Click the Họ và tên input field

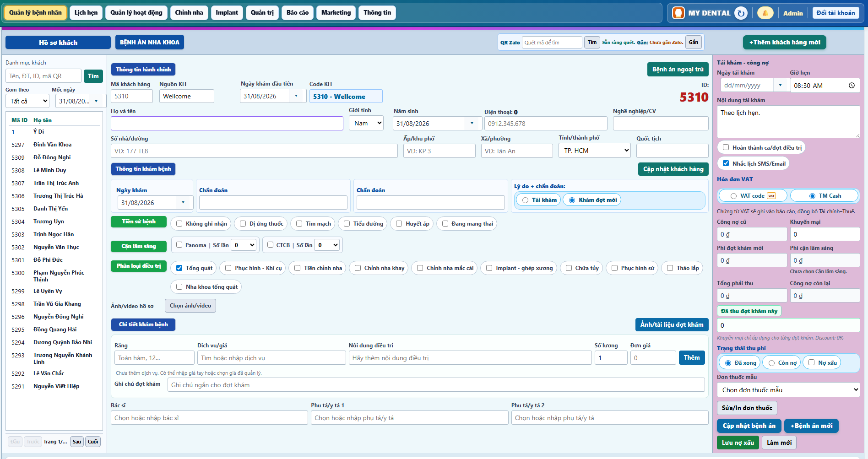coord(227,123)
